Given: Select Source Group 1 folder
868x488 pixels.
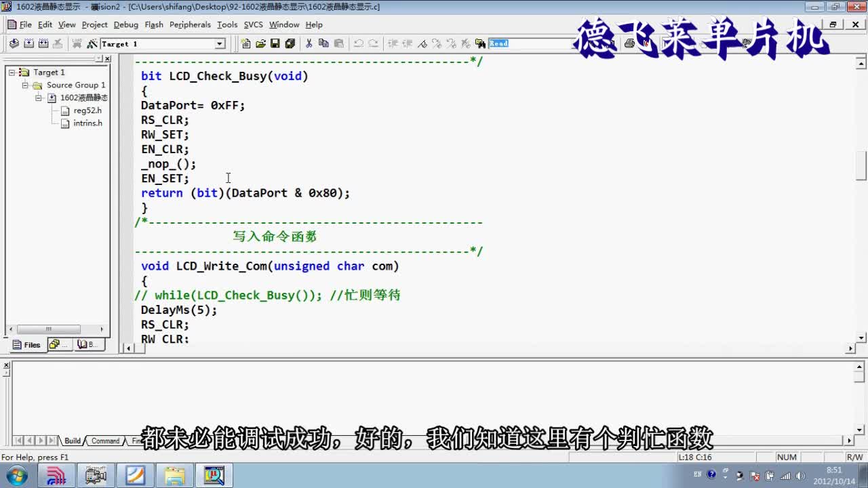Looking at the screenshot, I should (76, 85).
